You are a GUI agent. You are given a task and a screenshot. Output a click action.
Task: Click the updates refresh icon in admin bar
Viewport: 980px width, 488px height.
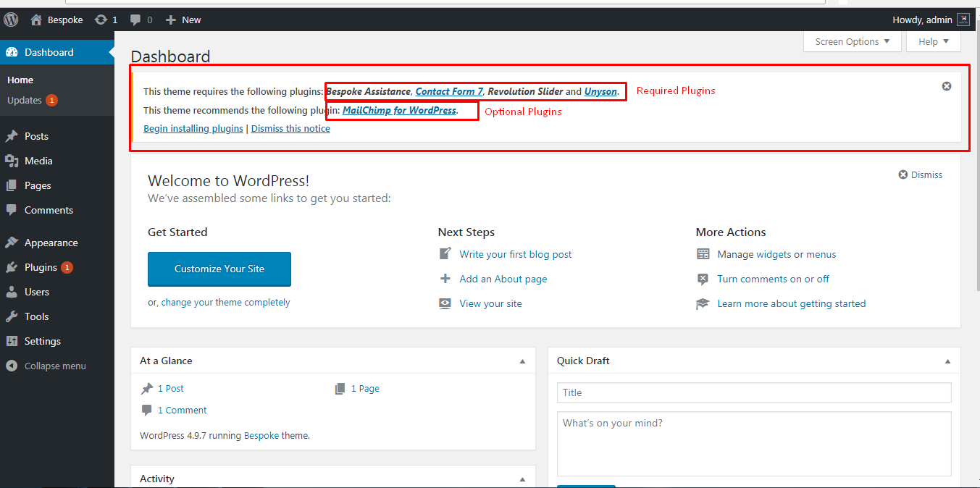101,20
